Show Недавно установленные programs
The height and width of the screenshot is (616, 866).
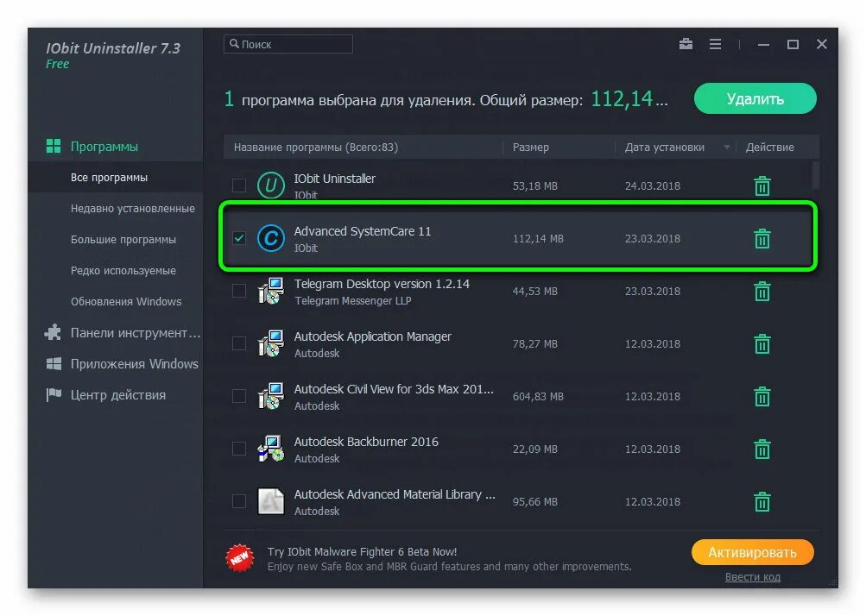point(133,209)
